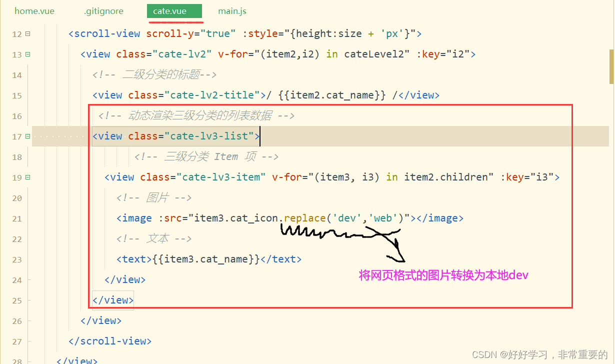This screenshot has width=615, height=364.
Task: Click line number 21 in the gutter
Action: (16, 218)
